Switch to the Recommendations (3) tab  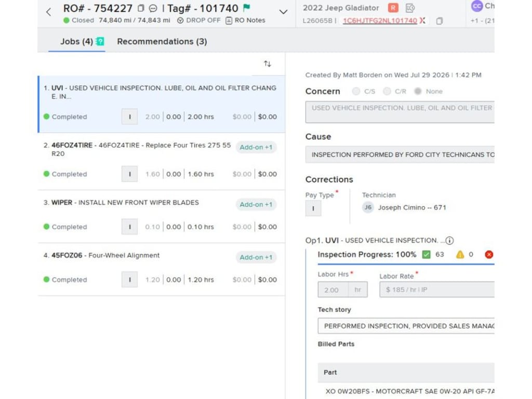(162, 42)
